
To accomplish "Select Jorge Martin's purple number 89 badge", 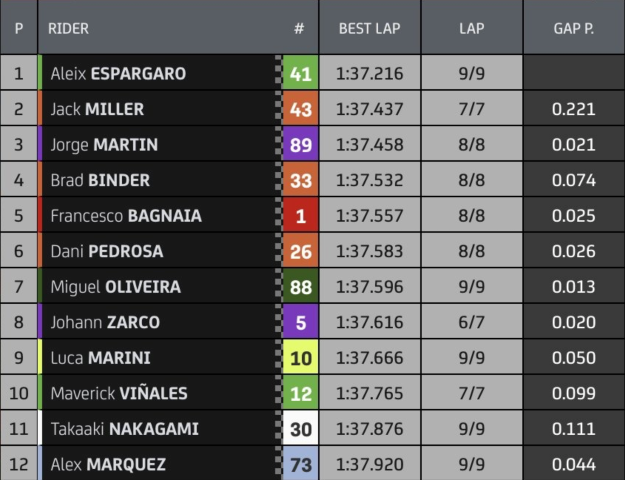I will pyautogui.click(x=300, y=144).
